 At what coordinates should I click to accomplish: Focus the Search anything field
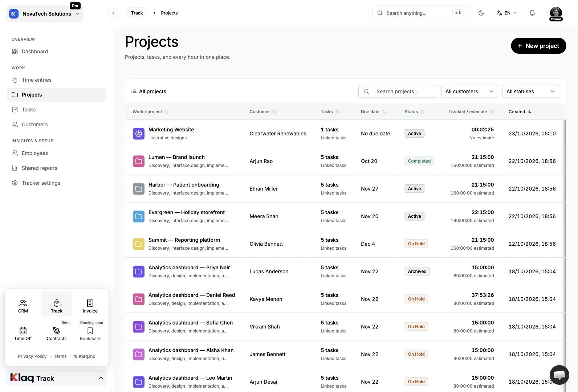click(420, 13)
